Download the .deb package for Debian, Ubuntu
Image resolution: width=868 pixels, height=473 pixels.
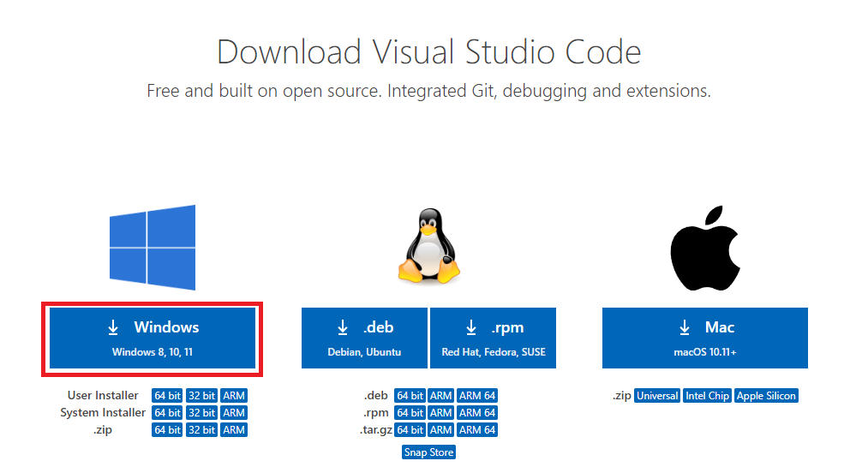[364, 338]
